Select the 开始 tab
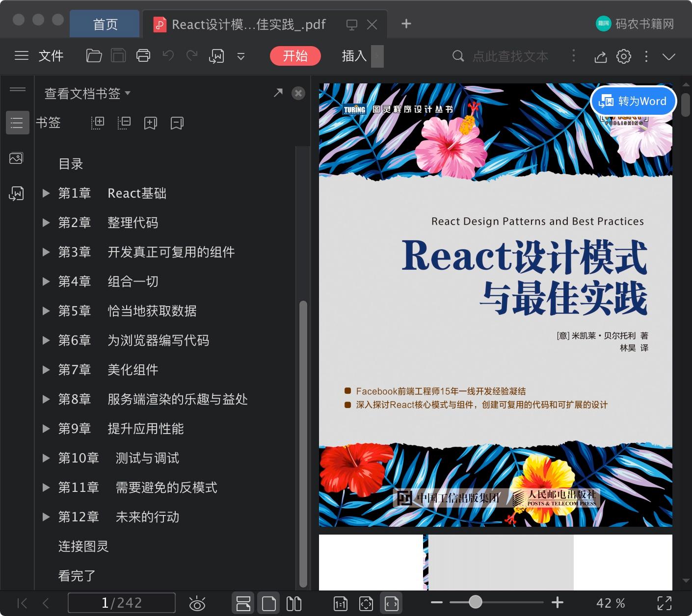692x616 pixels. (295, 56)
